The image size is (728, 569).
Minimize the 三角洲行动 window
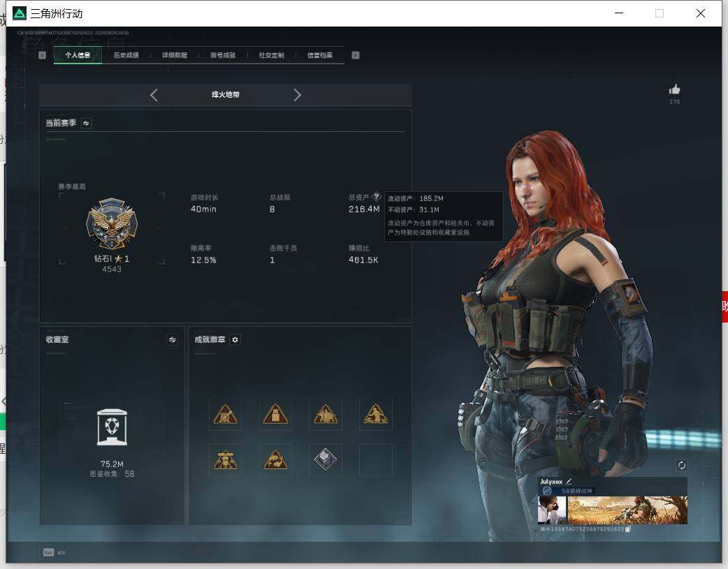619,13
